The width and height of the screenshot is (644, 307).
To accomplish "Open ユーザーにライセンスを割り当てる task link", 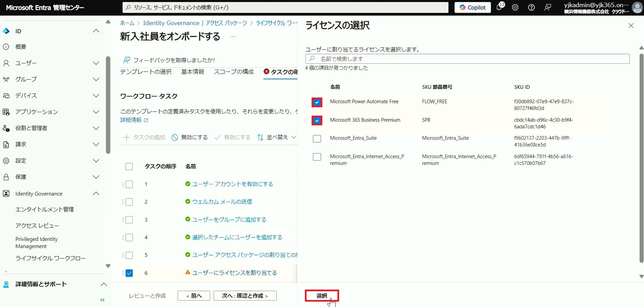I will pos(234,273).
